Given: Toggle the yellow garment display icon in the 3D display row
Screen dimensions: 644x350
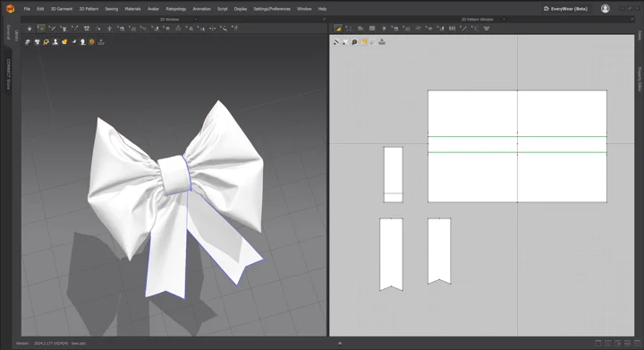Looking at the screenshot, I should click(x=64, y=42).
